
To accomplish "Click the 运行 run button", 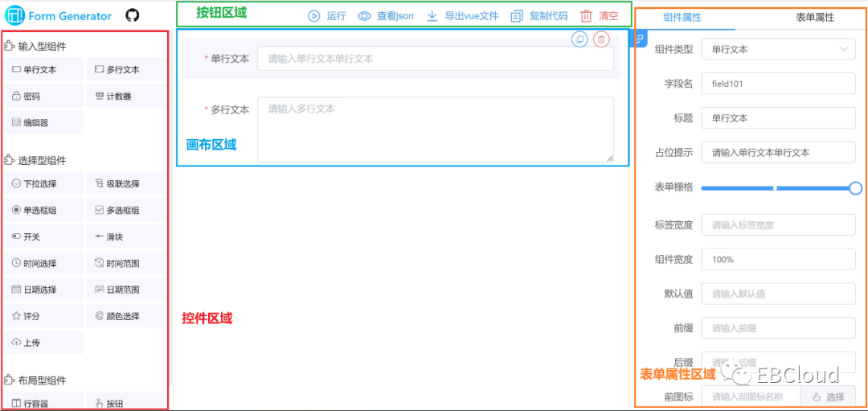I will pyautogui.click(x=328, y=16).
